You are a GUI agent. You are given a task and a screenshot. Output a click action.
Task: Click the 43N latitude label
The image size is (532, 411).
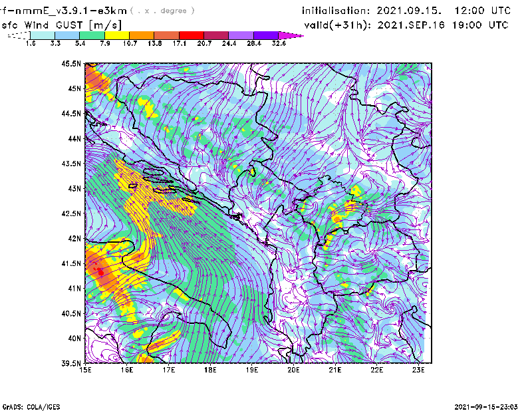pyautogui.click(x=74, y=188)
